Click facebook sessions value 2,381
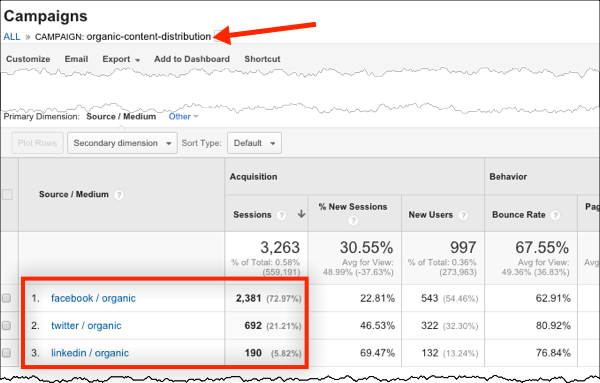 tap(248, 298)
